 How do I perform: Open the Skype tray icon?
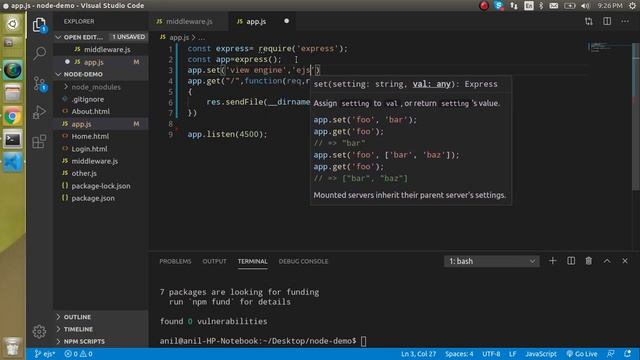[x=498, y=6]
